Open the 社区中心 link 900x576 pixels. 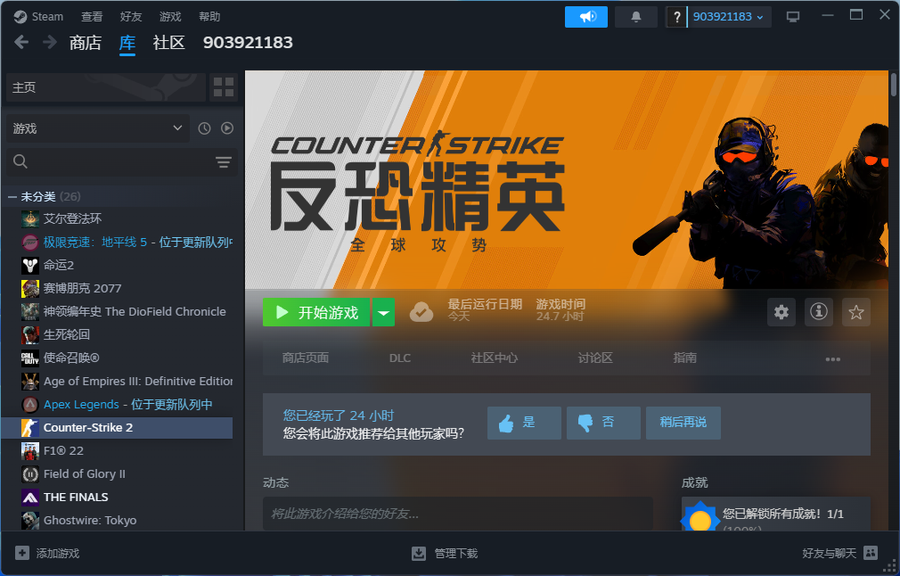pyautogui.click(x=494, y=358)
